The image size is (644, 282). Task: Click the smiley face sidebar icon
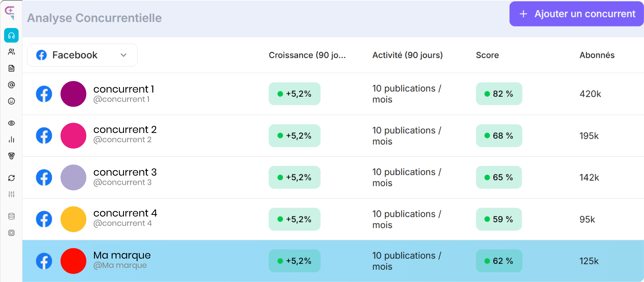(11, 101)
